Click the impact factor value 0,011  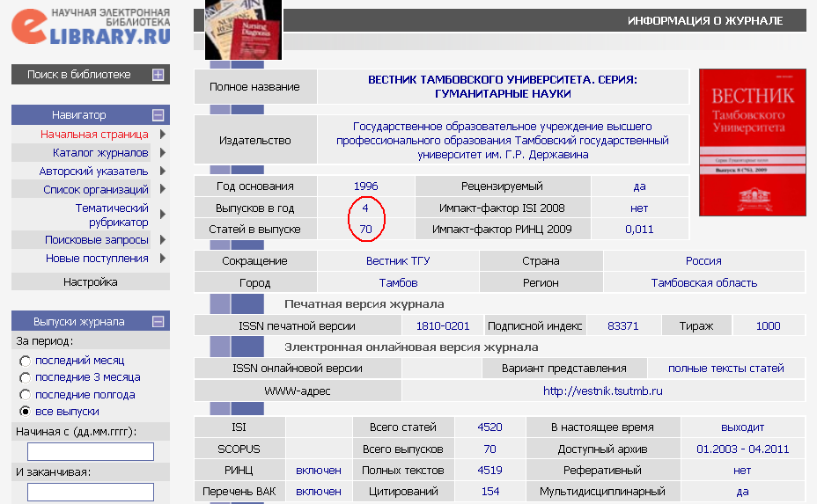pos(639,229)
